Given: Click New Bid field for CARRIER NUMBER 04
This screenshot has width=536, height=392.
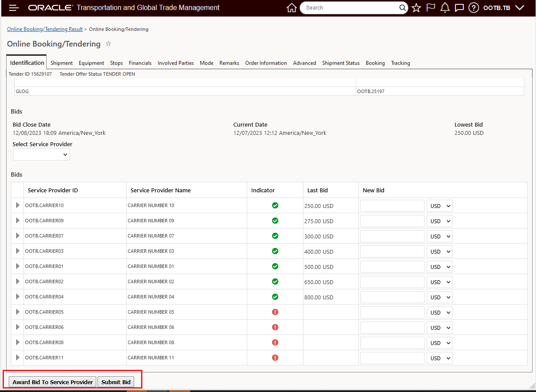Looking at the screenshot, I should tap(392, 297).
